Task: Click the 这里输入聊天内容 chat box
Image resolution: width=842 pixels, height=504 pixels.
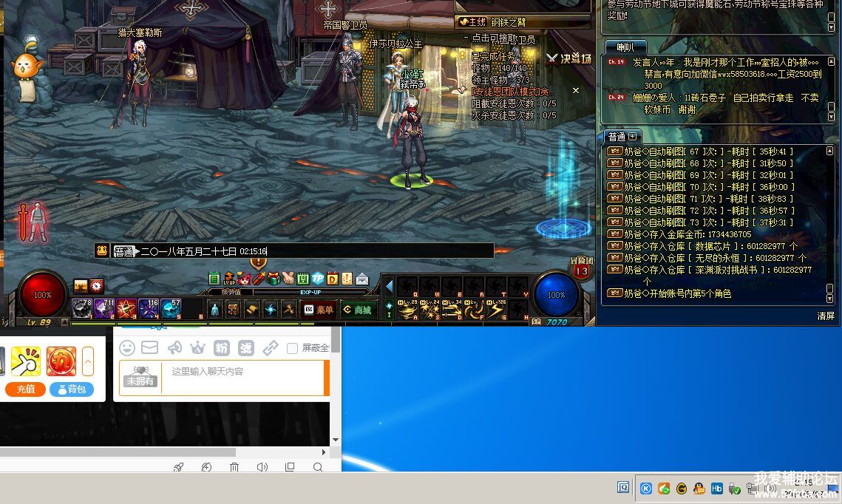Action: [242, 378]
